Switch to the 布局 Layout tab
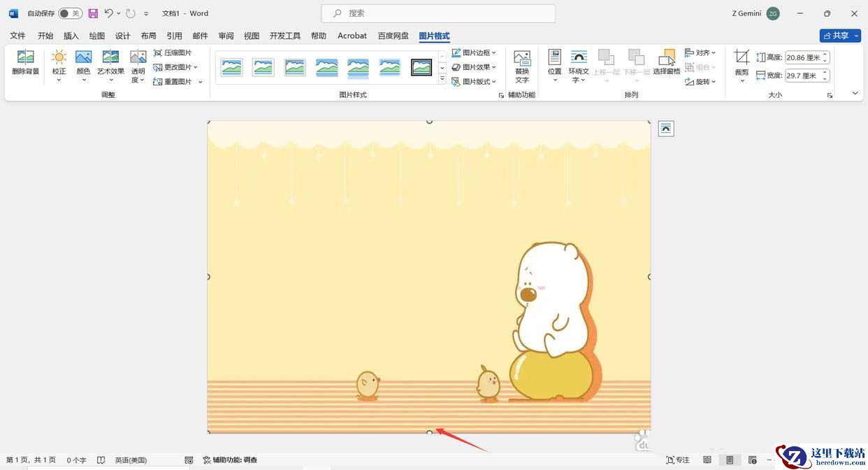This screenshot has width=868, height=470. point(148,36)
